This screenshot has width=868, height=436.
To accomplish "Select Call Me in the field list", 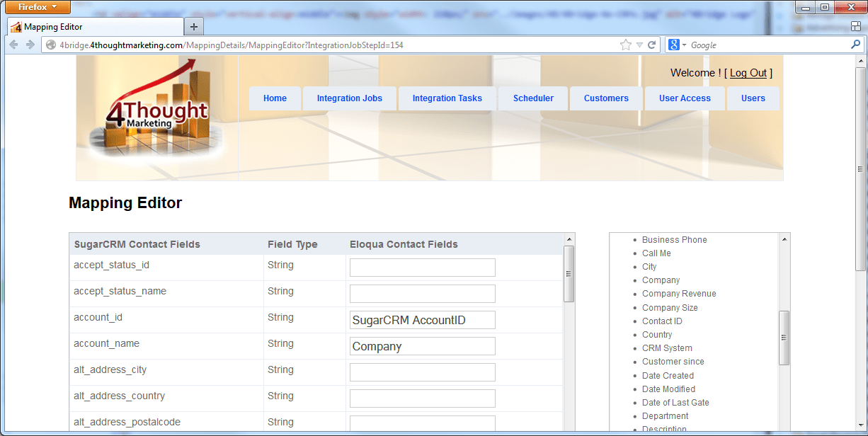I will (x=656, y=253).
